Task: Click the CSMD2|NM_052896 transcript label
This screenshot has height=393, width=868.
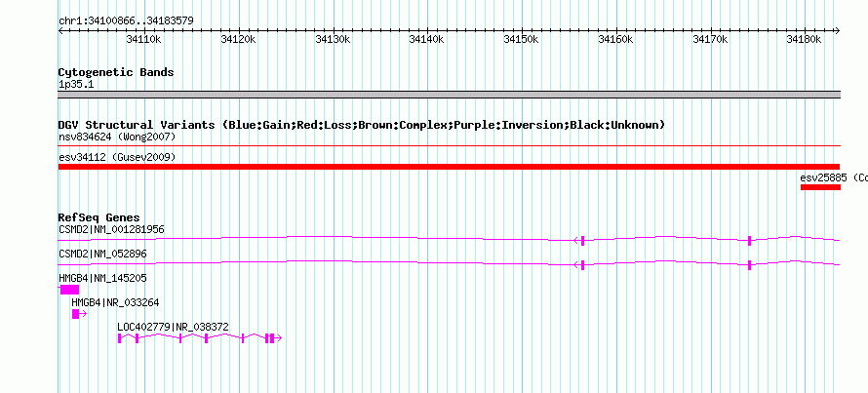Action: (103, 254)
